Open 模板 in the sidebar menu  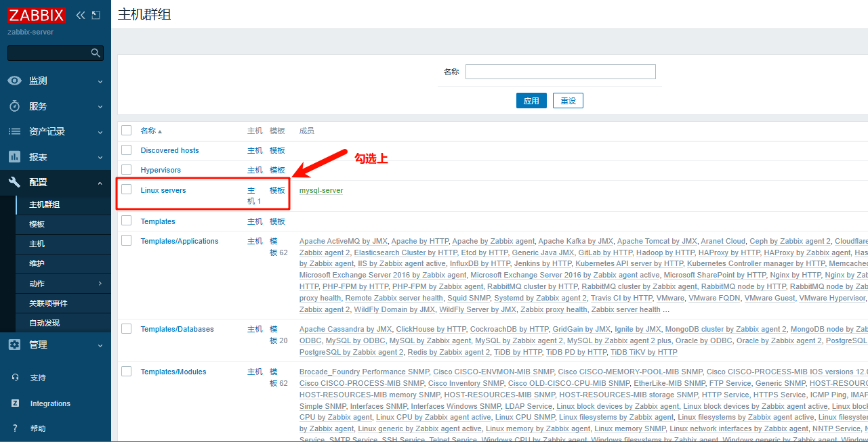point(37,224)
